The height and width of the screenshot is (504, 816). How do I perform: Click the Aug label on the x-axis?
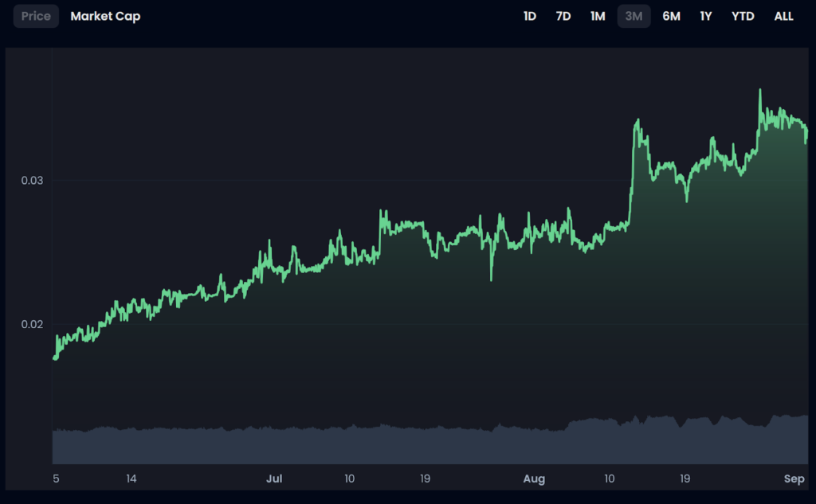(534, 479)
